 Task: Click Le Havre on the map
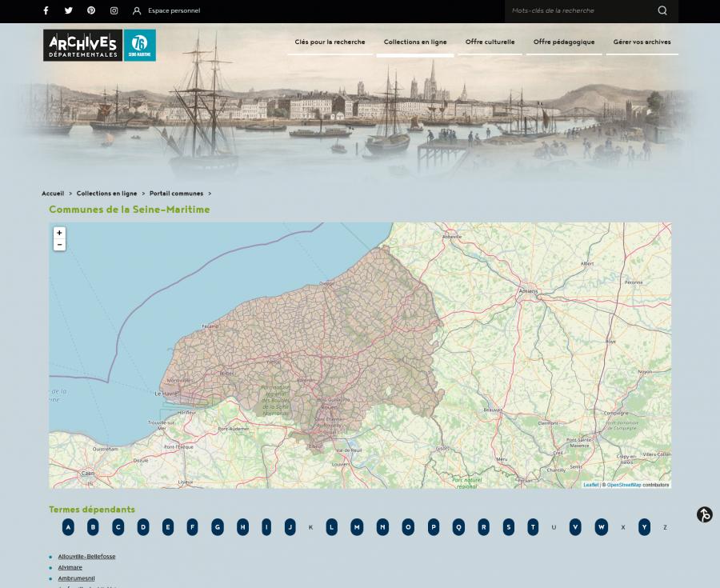click(x=166, y=394)
